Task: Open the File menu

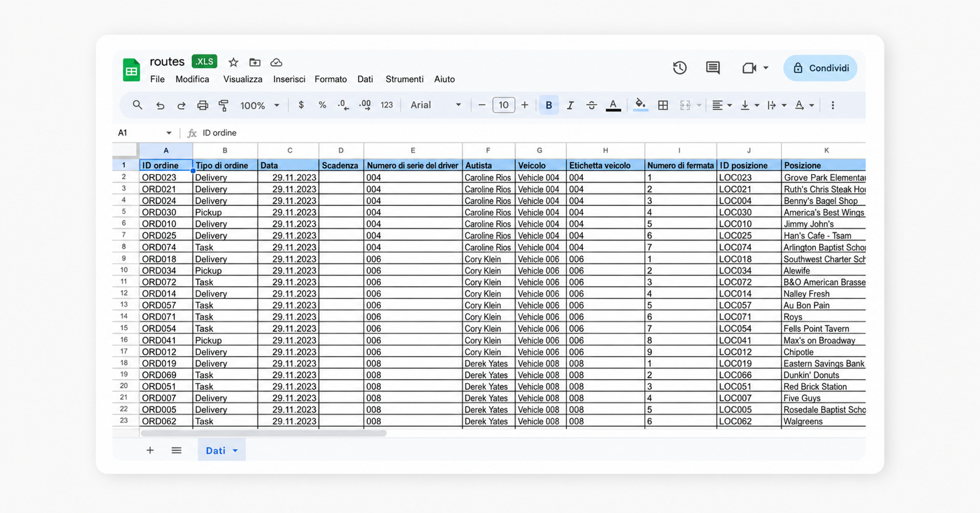Action: 157,79
